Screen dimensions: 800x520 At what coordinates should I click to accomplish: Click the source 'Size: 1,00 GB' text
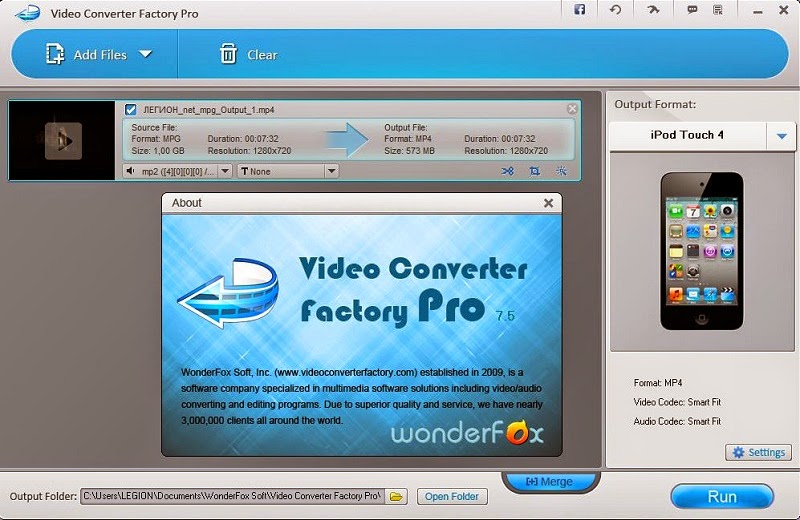coord(158,151)
